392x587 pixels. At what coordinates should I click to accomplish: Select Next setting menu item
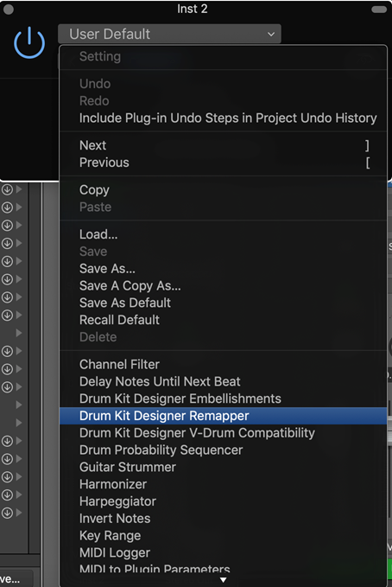[x=224, y=145]
